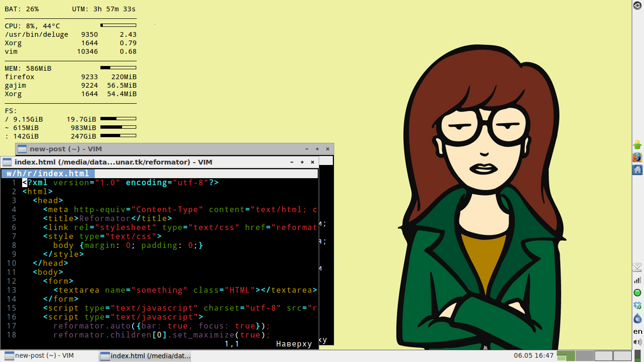Screen dimensions: 644x362
Task: Click the 1,1 cursor position in Vim ruler
Action: click(x=232, y=344)
